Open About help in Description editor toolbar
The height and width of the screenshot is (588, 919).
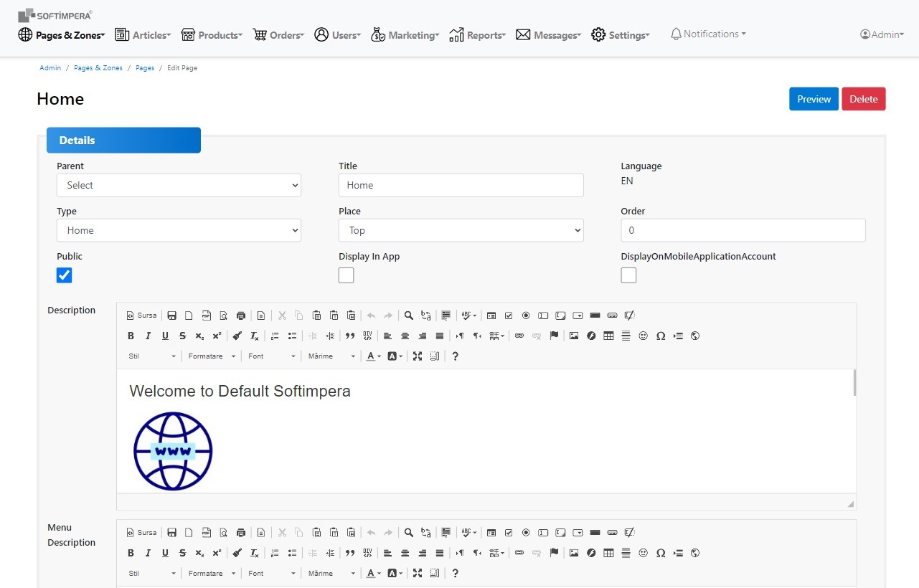click(x=455, y=356)
